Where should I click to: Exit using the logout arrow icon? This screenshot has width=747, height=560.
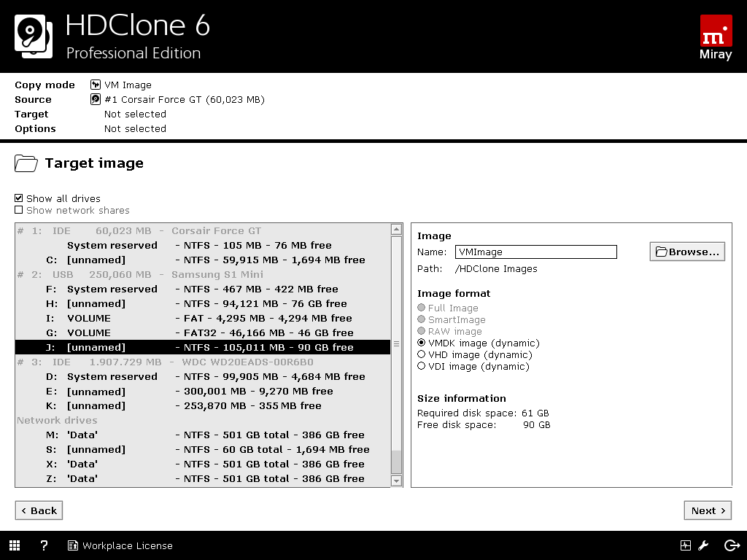coord(732,545)
